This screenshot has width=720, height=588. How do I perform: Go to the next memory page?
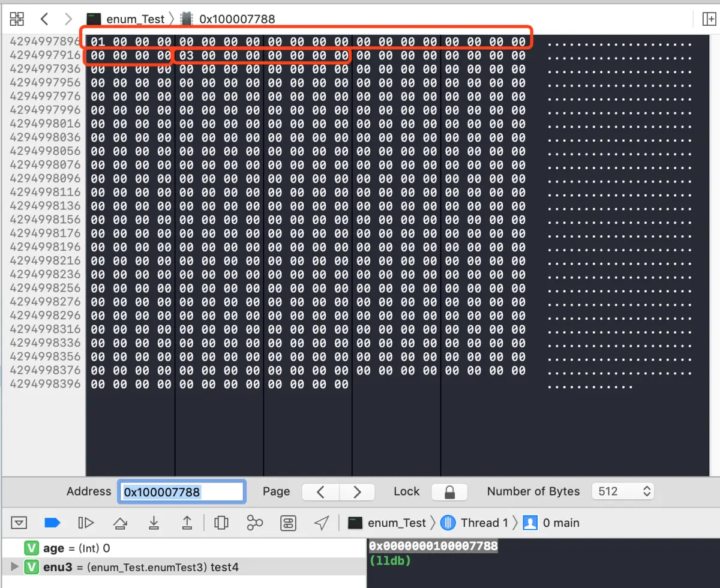pos(357,491)
